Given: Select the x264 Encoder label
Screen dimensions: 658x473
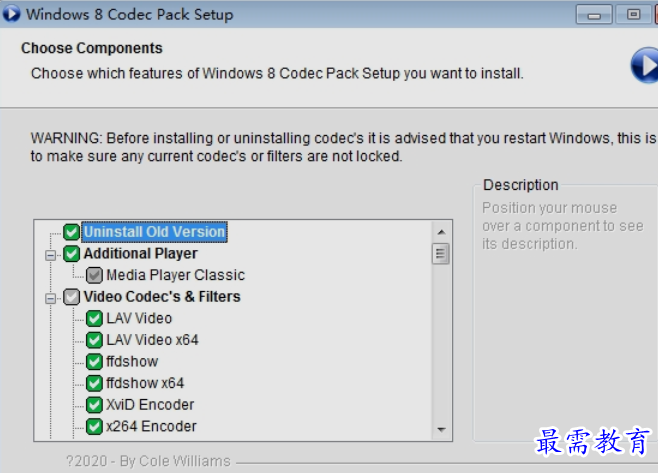Looking at the screenshot, I should pos(151,426).
